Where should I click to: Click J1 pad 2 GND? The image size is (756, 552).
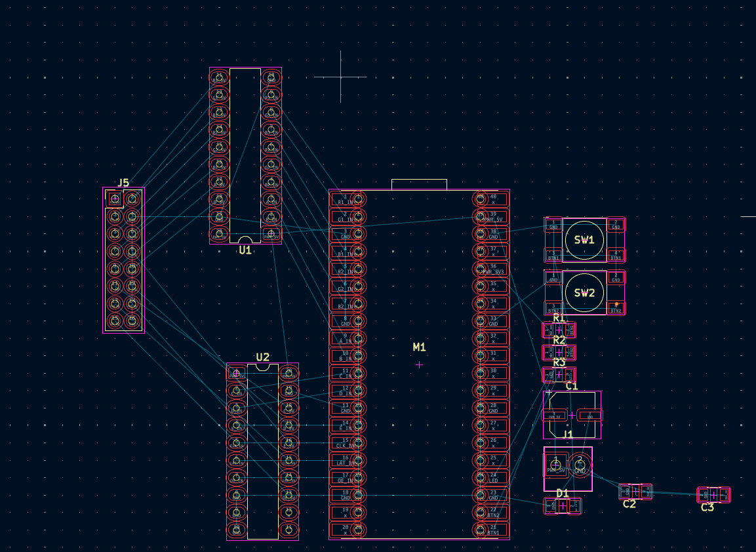pos(580,465)
